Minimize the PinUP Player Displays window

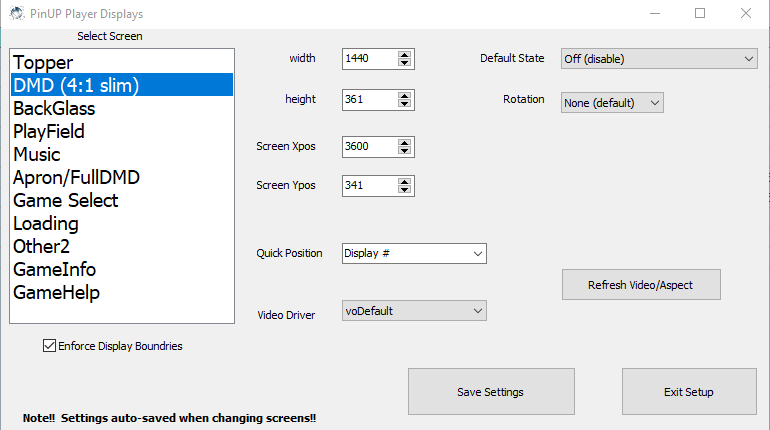(x=655, y=13)
